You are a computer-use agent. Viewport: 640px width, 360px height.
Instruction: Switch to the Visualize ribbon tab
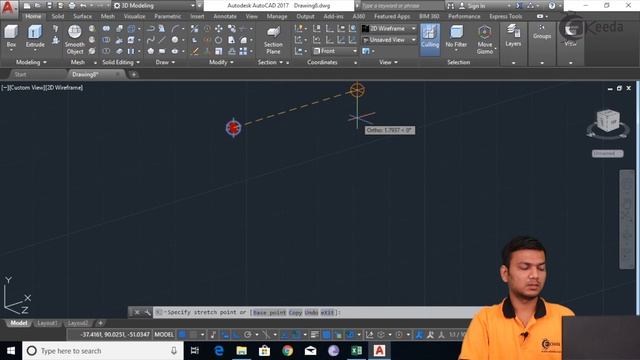click(134, 16)
